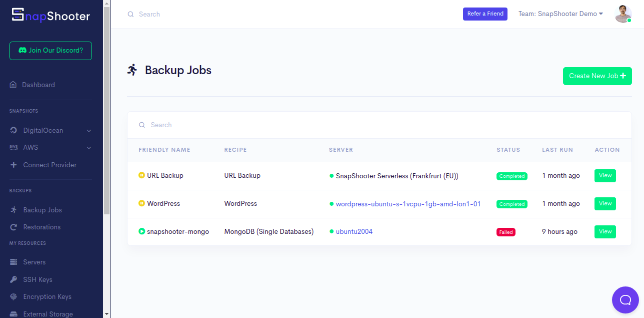644x318 pixels.
Task: Click the Completed badge on URL Backup row
Action: [512, 176]
